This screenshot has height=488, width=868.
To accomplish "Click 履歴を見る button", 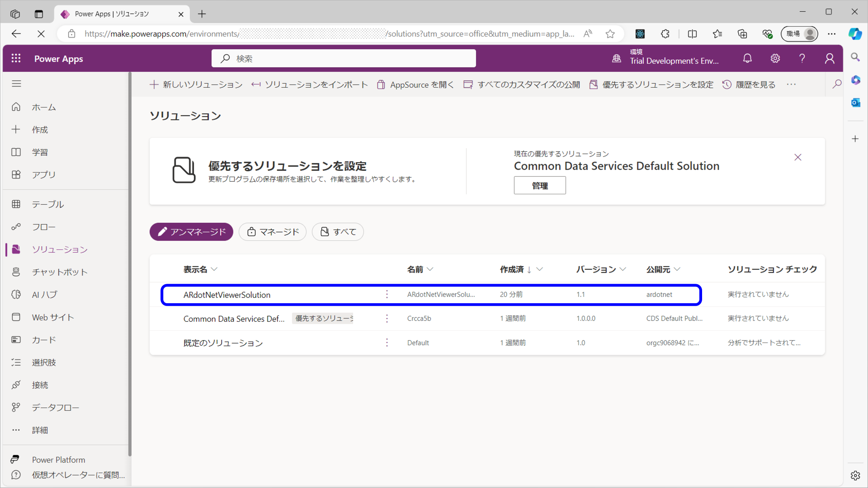I will pyautogui.click(x=749, y=84).
